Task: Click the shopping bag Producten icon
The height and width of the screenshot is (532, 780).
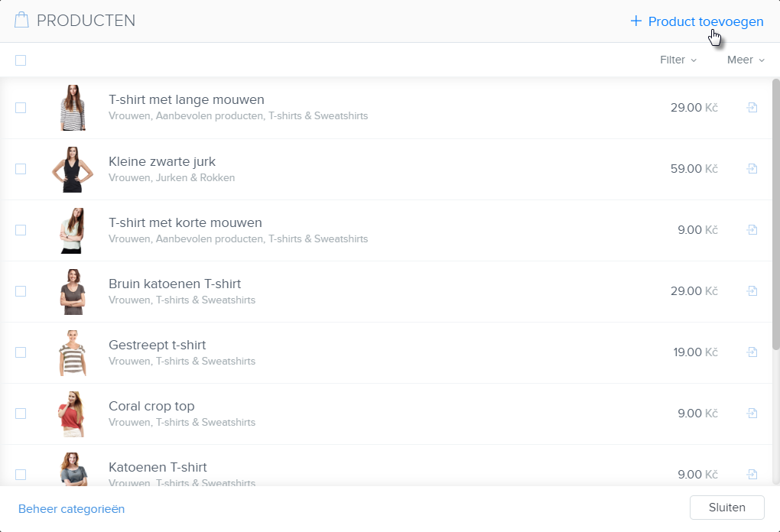Action: tap(21, 21)
